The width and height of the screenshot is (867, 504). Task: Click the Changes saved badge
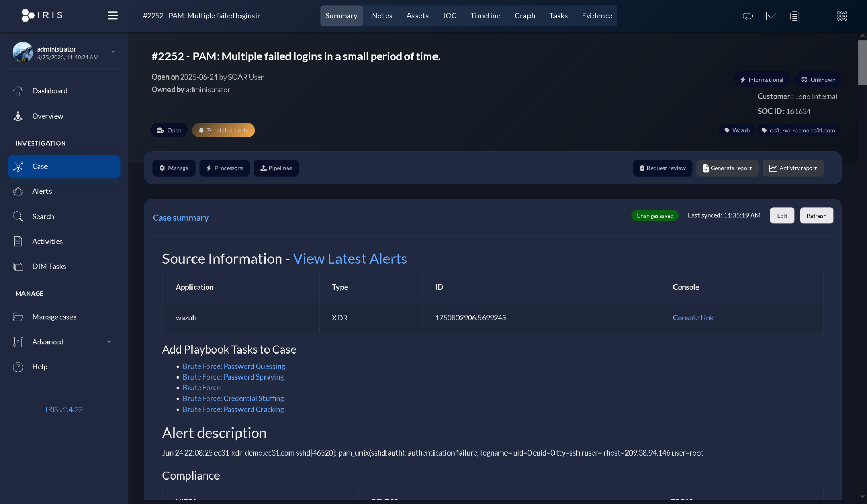click(x=655, y=216)
